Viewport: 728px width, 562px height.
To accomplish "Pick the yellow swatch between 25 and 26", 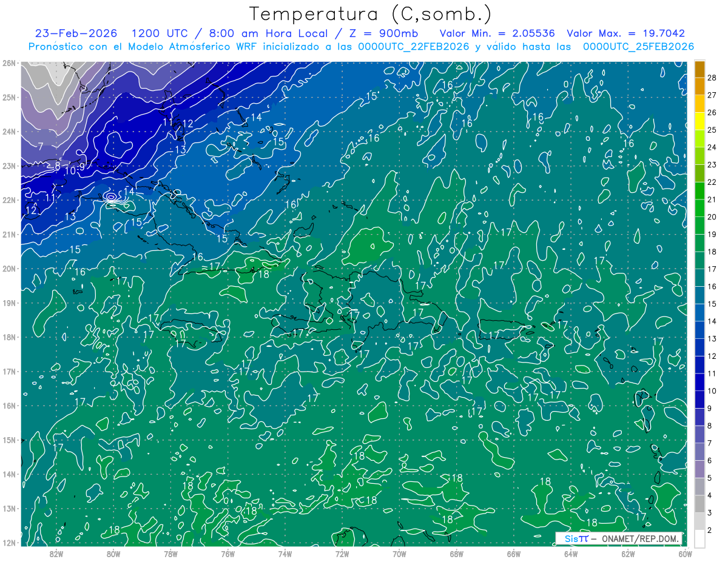I will (x=699, y=121).
